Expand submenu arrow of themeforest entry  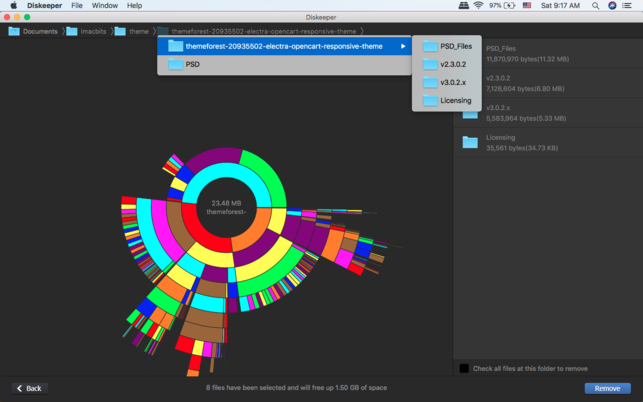pyautogui.click(x=403, y=46)
